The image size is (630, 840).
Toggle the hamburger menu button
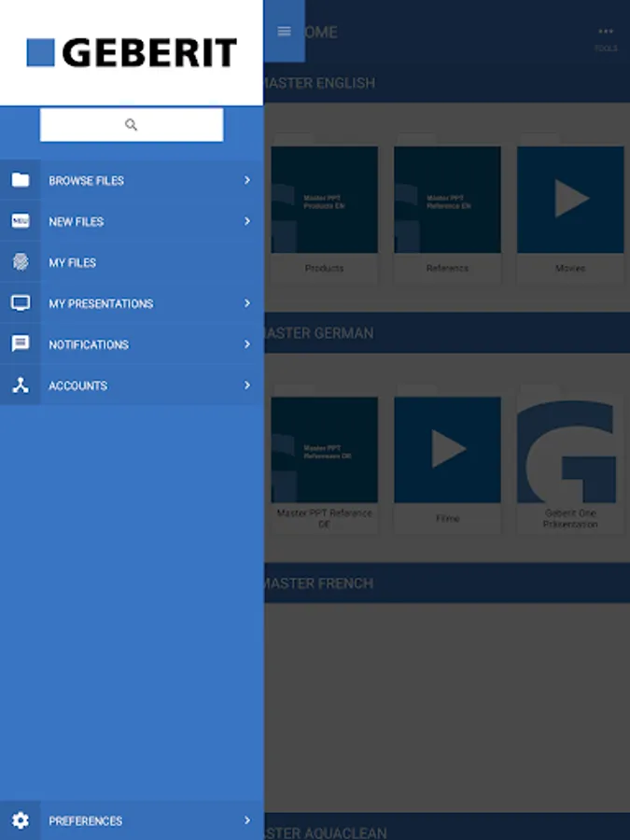[285, 32]
